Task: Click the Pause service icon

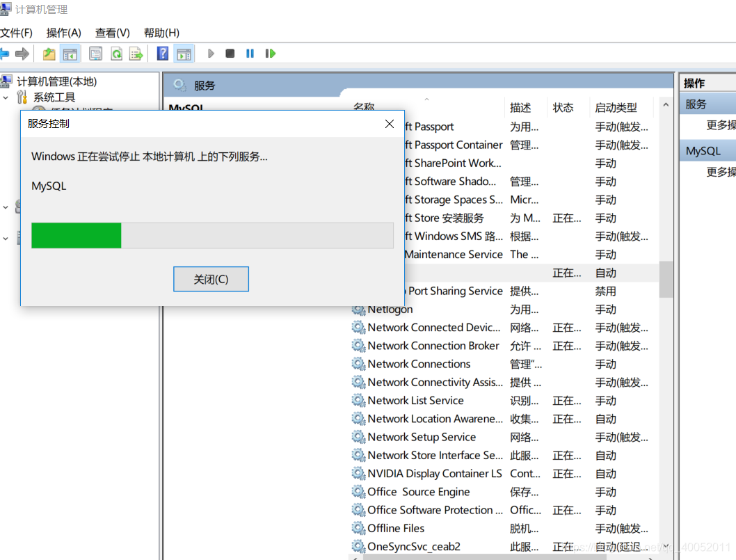Action: [x=250, y=54]
